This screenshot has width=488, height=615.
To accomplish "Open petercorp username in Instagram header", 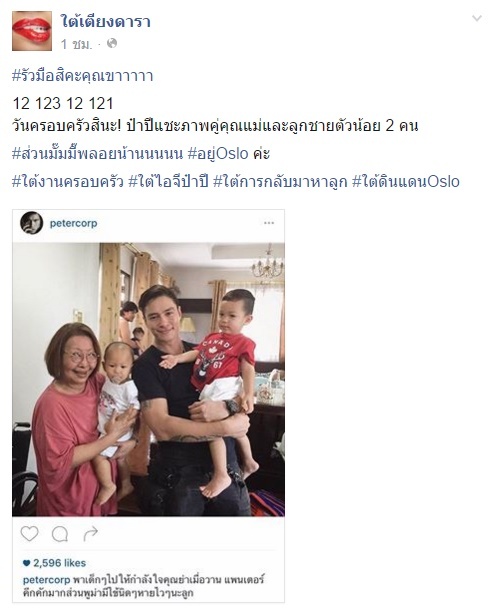I will coord(73,223).
